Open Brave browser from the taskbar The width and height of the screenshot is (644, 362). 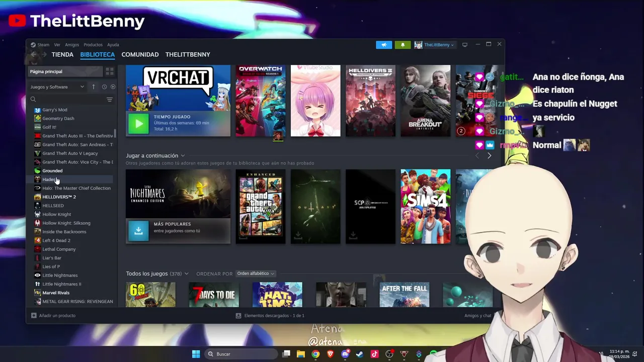pos(330,354)
